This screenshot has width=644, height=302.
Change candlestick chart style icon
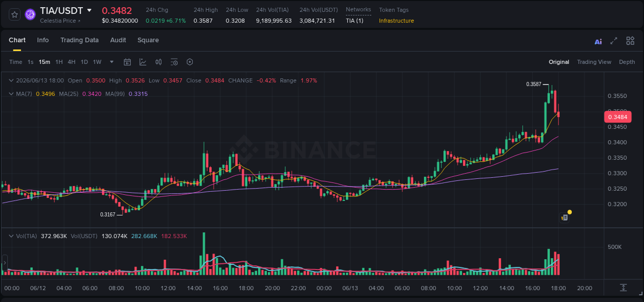[x=159, y=62]
